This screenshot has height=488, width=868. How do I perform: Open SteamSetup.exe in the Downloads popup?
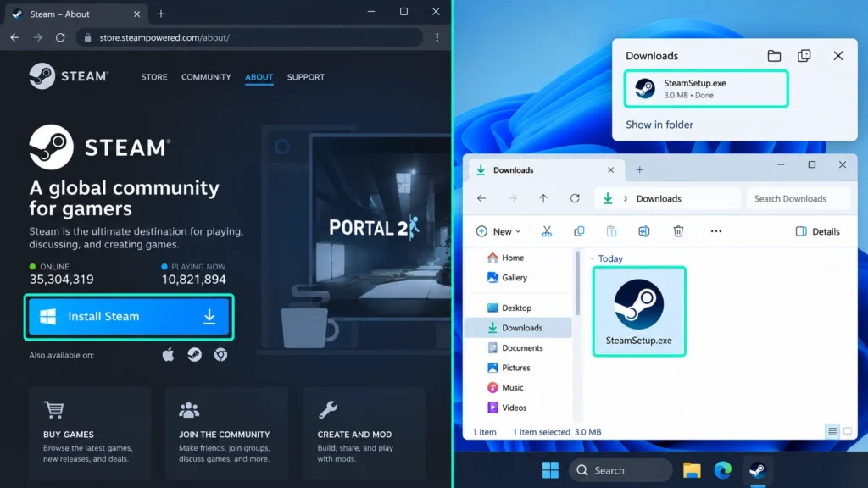point(706,88)
